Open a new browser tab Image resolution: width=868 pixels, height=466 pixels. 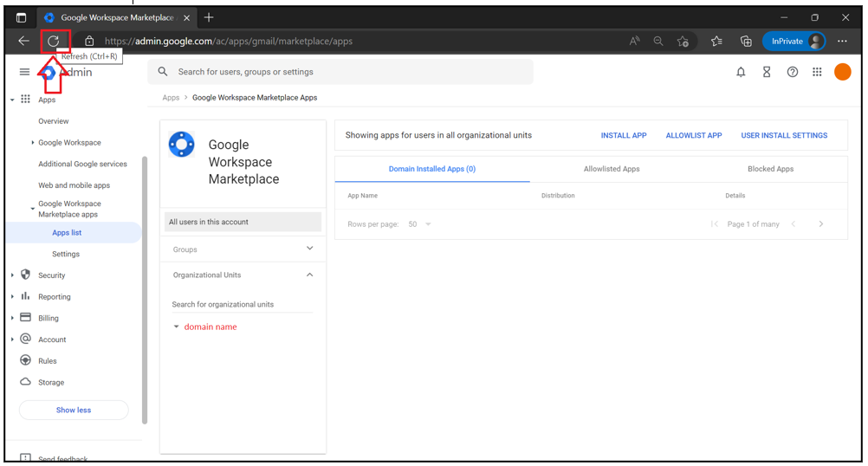[209, 17]
